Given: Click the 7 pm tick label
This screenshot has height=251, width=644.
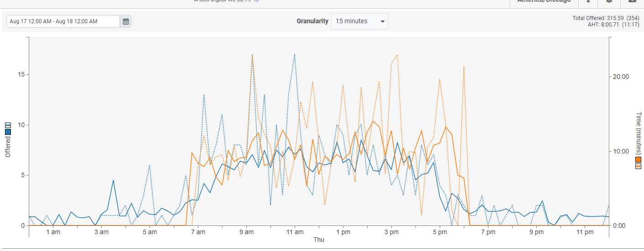Looking at the screenshot, I should tap(488, 232).
